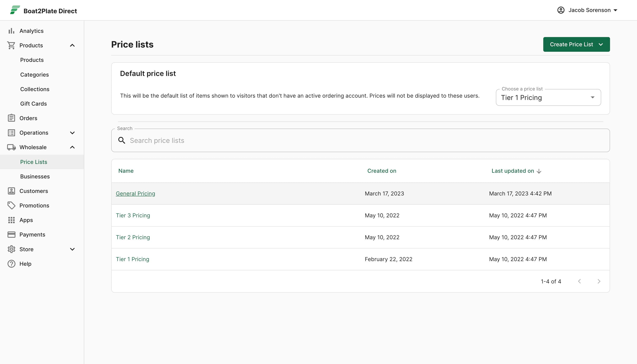
Task: Click the March 17, 2023 4:42 PM timestamp
Action: (x=520, y=194)
